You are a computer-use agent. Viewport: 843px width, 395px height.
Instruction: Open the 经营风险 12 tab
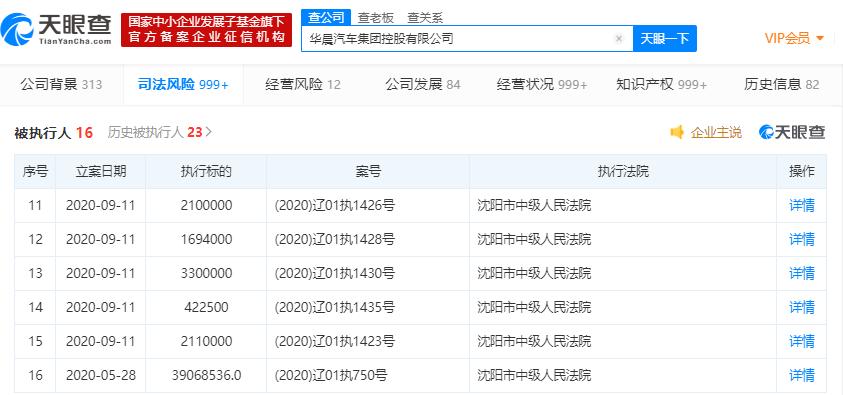coord(303,84)
